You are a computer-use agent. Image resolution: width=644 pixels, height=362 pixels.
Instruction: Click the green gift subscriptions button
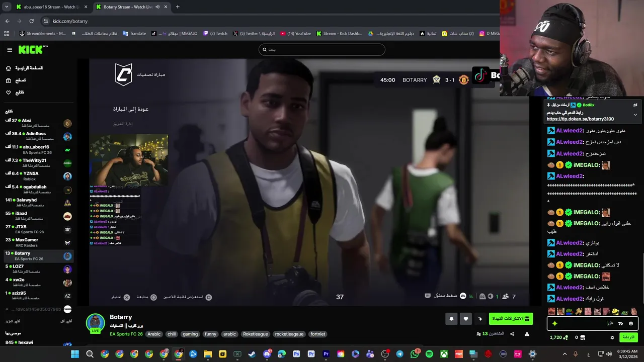coord(511,319)
